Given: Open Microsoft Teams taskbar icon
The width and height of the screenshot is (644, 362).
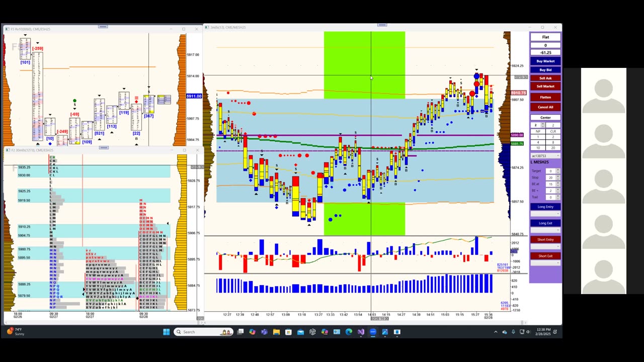Looking at the screenshot, I should click(x=264, y=332).
